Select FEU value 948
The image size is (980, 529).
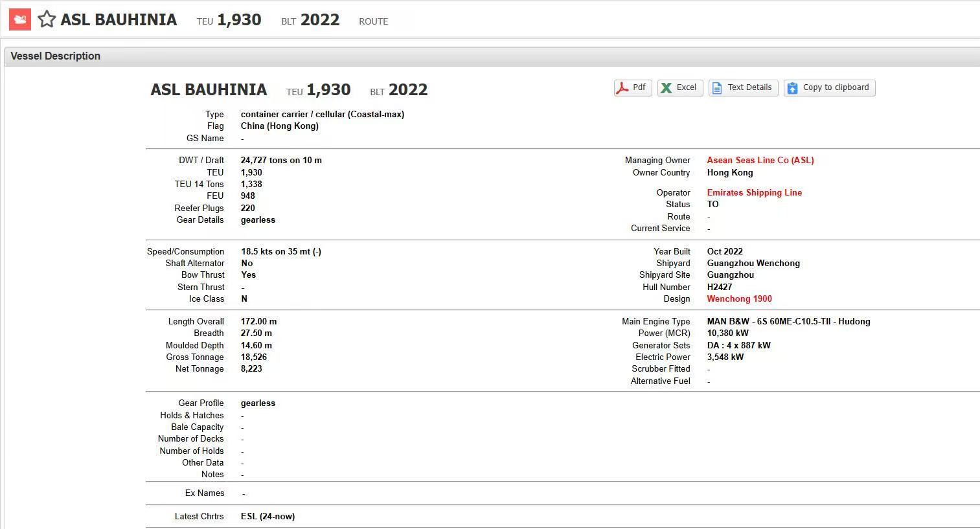248,196
